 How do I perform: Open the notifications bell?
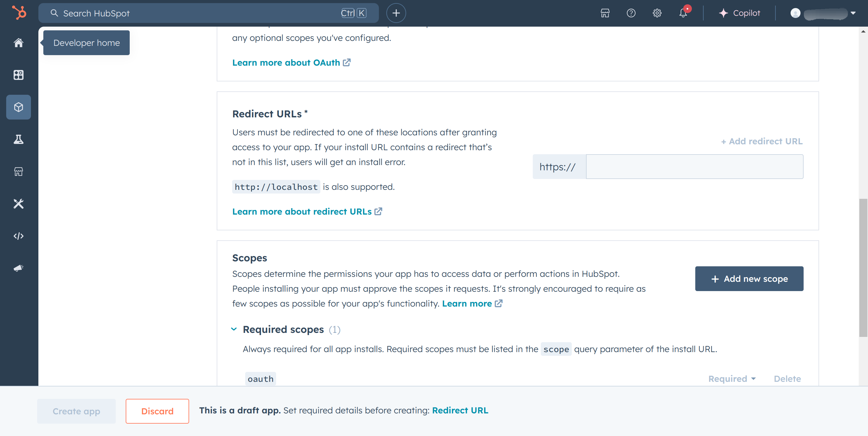[x=683, y=13]
